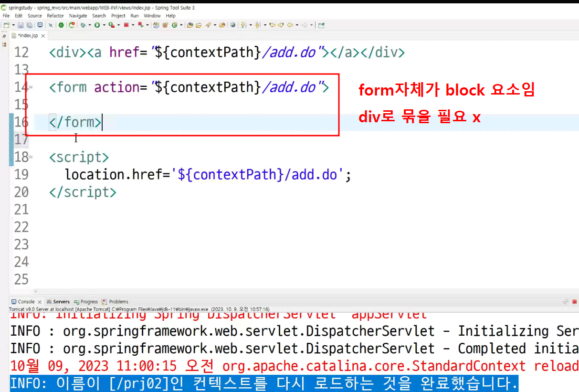This screenshot has width=579, height=392.
Task: Click the highlighted prj02 console log line
Action: click(x=264, y=383)
